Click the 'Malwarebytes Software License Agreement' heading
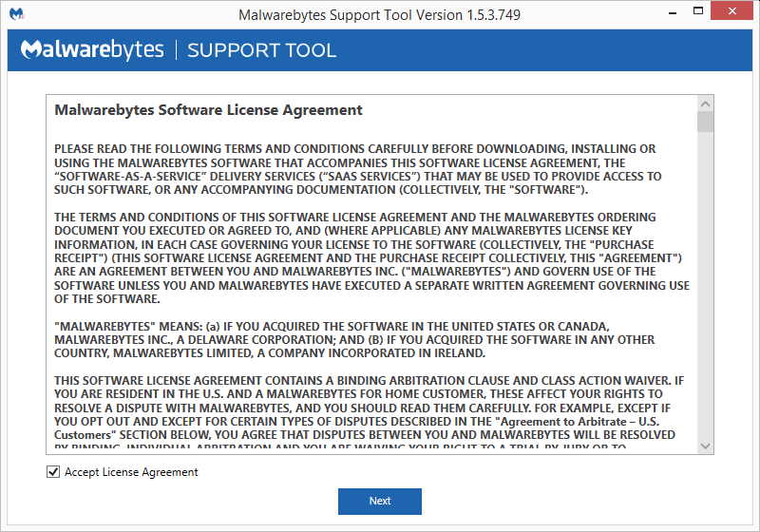The width and height of the screenshot is (760, 532). pyautogui.click(x=208, y=110)
